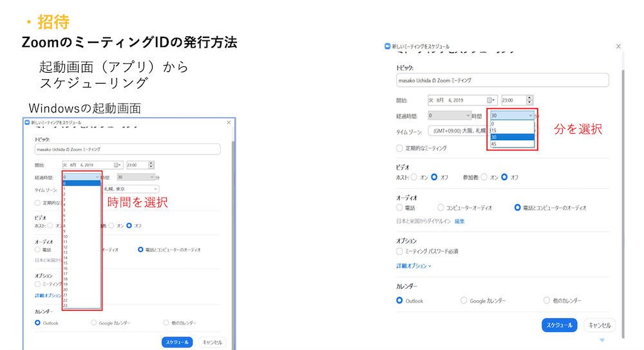Pick 23 hours in the left hours list
Image resolution: width=644 pixels, height=350 pixels.
[81, 305]
